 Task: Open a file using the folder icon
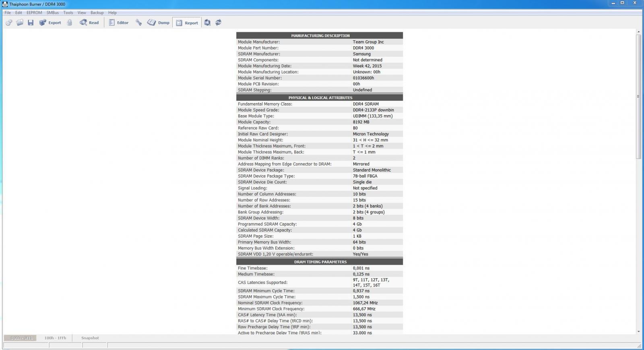[x=20, y=23]
